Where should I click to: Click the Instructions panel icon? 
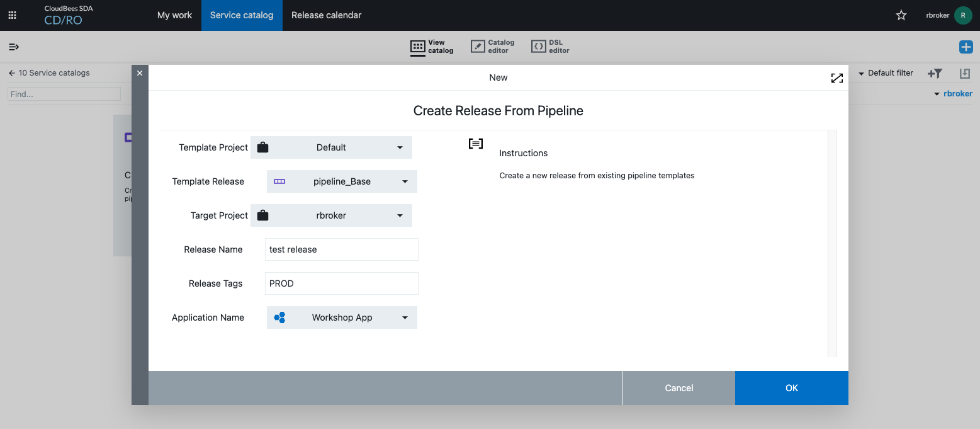point(476,144)
